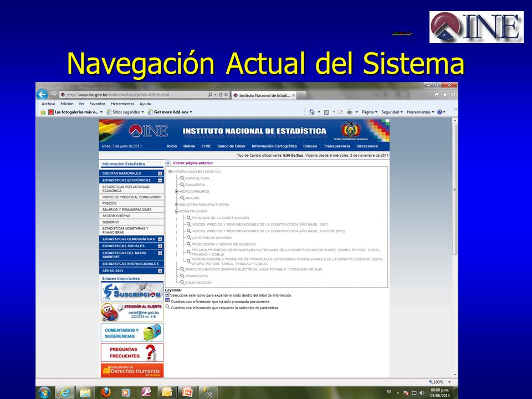
Task: Select Instituto Nacional de Estadí... tab
Action: pyautogui.click(x=264, y=95)
